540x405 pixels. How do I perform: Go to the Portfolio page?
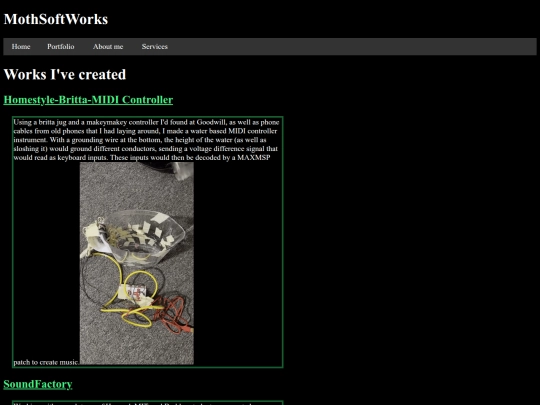coord(61,46)
